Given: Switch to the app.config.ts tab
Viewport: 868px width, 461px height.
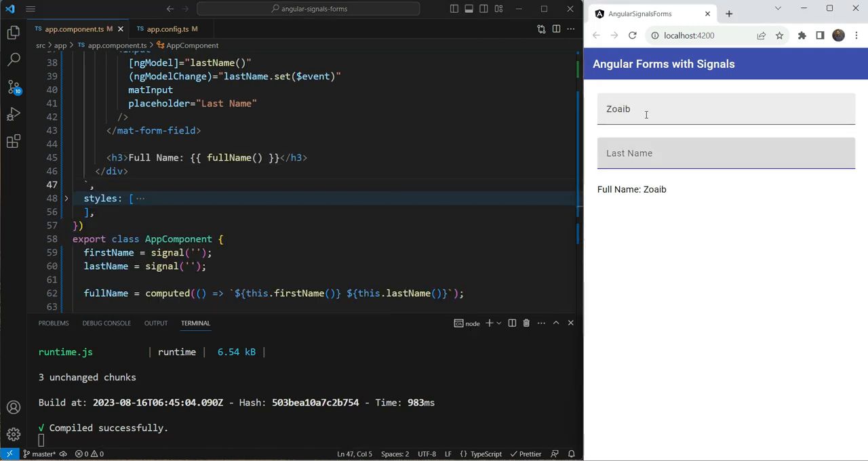Looking at the screenshot, I should pyautogui.click(x=167, y=29).
